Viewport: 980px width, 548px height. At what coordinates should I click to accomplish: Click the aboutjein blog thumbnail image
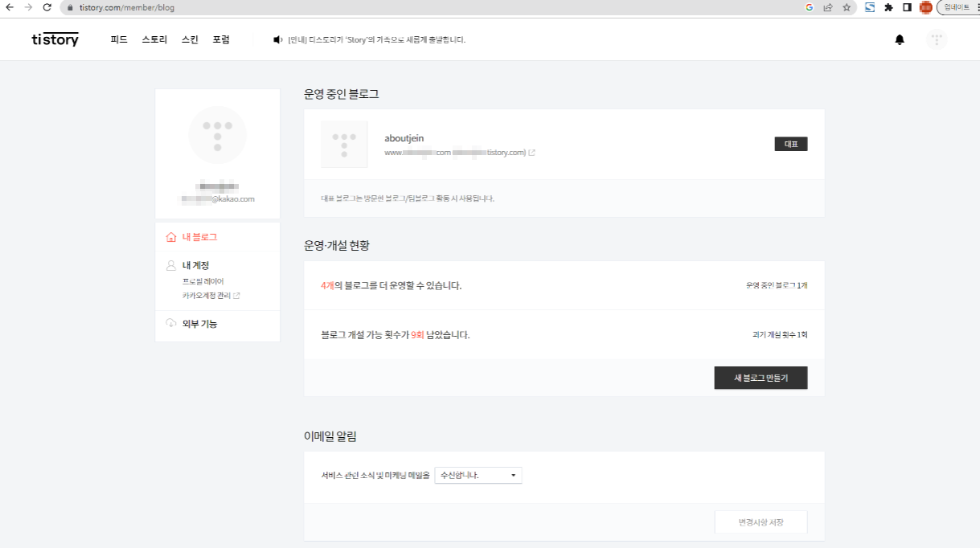(344, 145)
